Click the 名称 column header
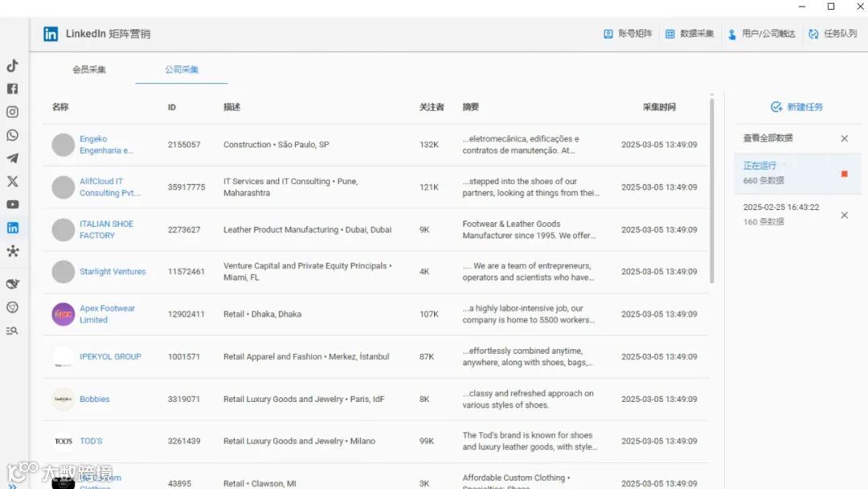 point(60,107)
